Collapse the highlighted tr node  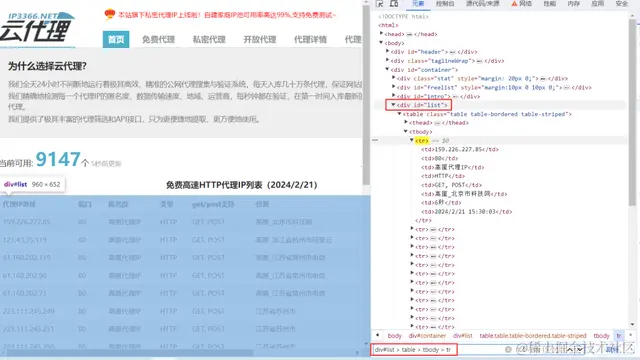click(412, 140)
